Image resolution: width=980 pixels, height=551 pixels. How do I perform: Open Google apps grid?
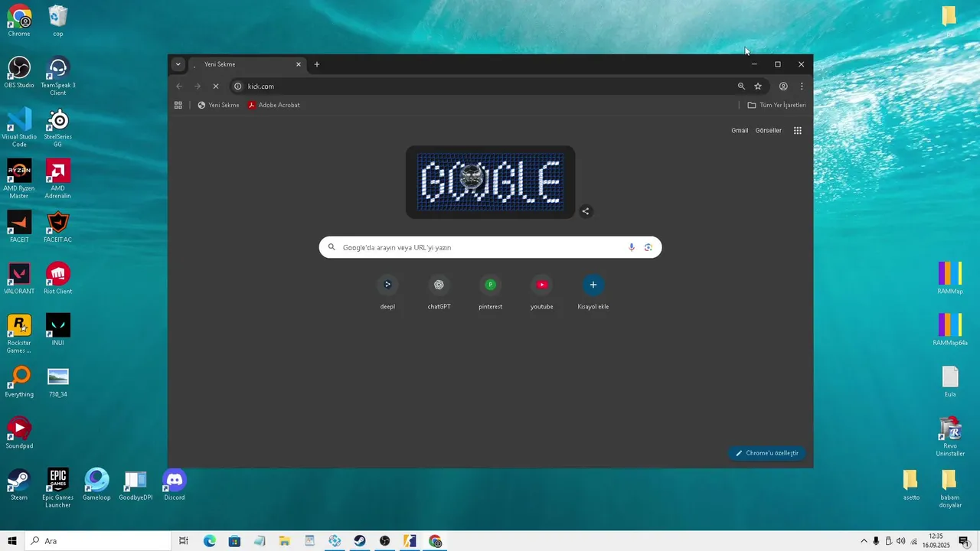(x=798, y=131)
